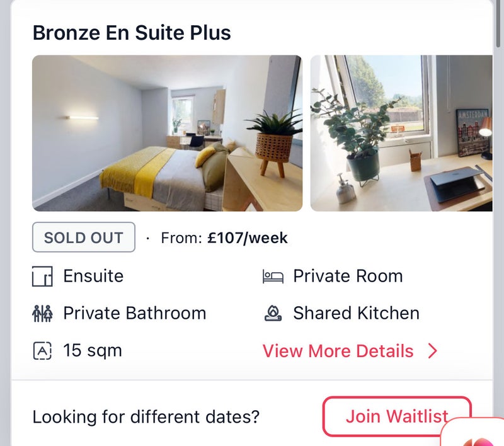Open the desk and window photo
This screenshot has width=504, height=446.
[401, 133]
